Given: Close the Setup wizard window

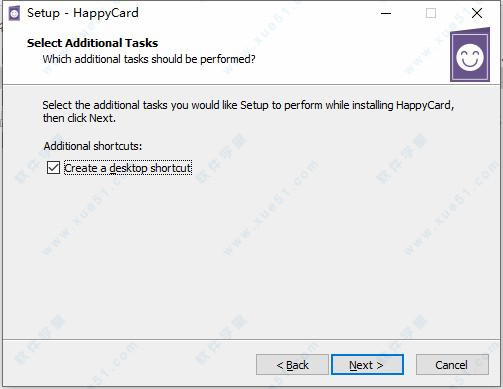Looking at the screenshot, I should click(477, 13).
